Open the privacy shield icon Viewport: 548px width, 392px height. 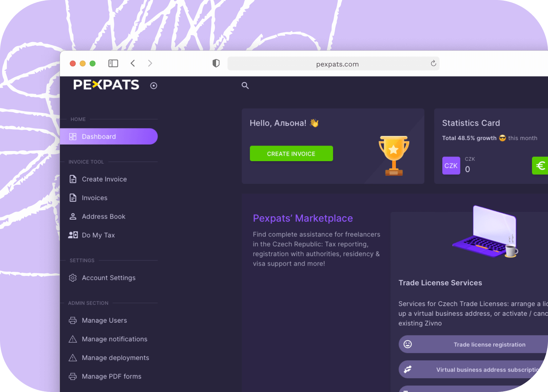pos(216,64)
